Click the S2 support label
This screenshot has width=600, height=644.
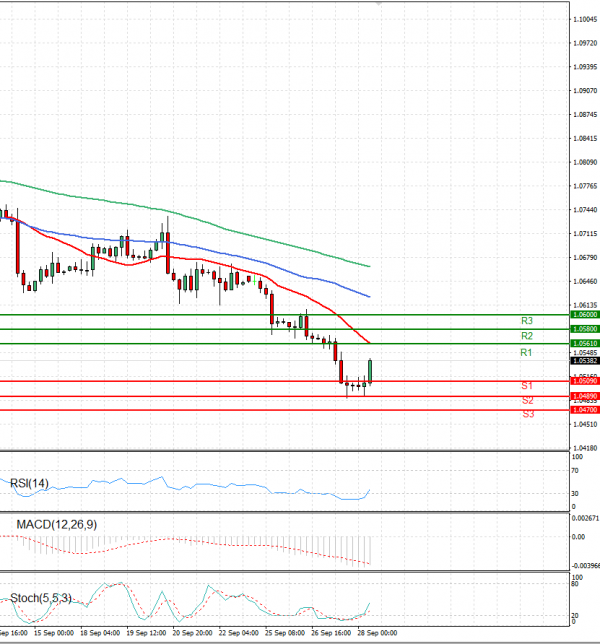(528, 400)
